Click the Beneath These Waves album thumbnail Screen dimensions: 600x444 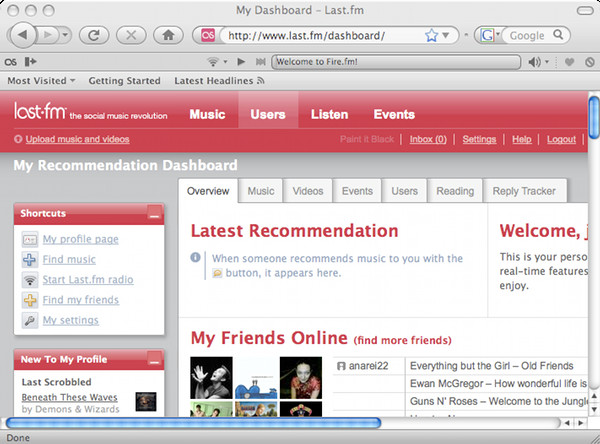coord(146,402)
